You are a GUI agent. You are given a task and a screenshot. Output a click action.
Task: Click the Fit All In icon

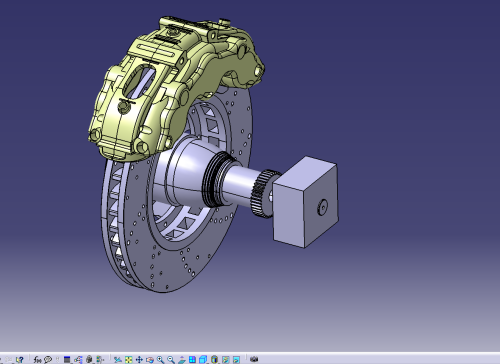tap(128, 360)
